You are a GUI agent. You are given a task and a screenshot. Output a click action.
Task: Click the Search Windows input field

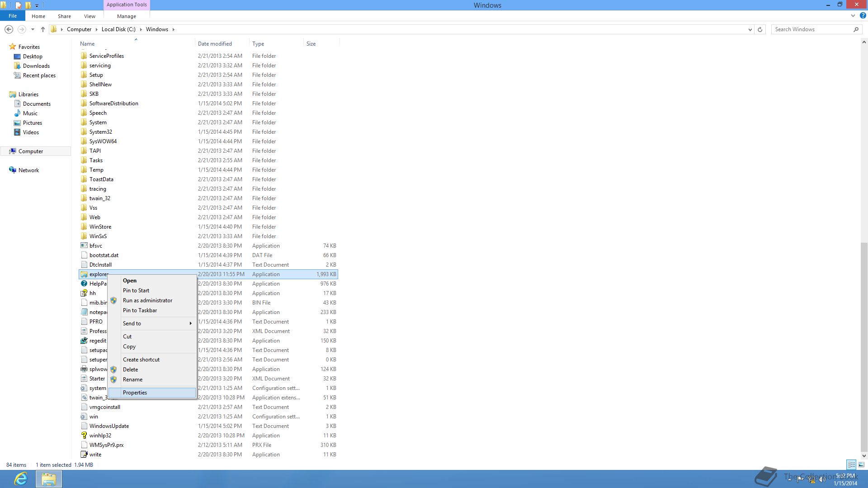coord(812,29)
